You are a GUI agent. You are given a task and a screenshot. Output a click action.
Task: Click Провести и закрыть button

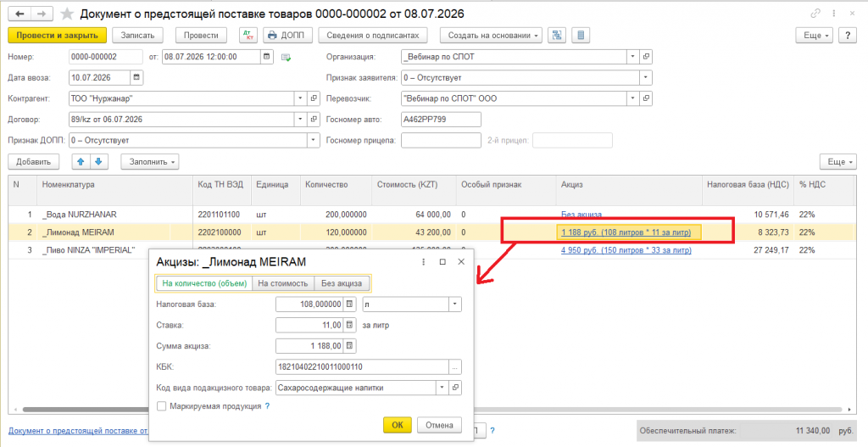pos(57,36)
